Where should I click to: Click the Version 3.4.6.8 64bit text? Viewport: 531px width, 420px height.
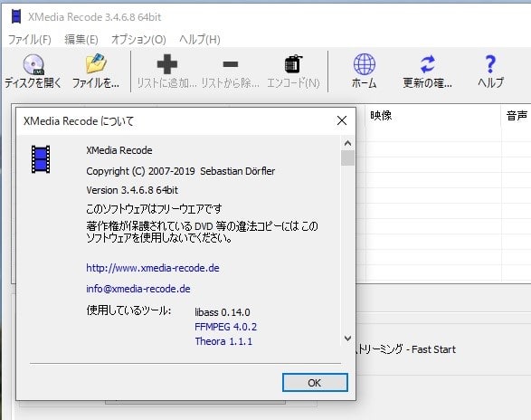pos(132,190)
